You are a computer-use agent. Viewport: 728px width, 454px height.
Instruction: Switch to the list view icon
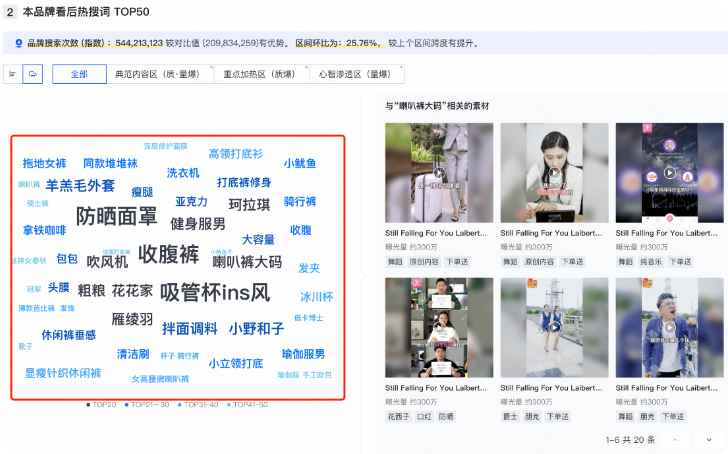13,74
